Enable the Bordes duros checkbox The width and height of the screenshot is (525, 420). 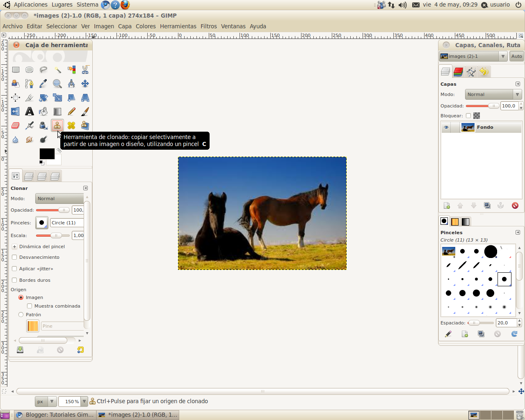(x=14, y=280)
